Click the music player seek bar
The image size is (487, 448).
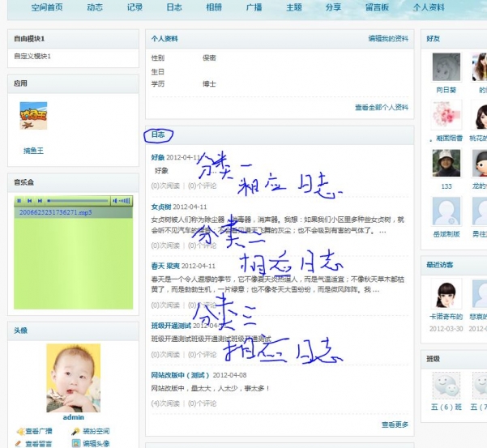tap(78, 201)
